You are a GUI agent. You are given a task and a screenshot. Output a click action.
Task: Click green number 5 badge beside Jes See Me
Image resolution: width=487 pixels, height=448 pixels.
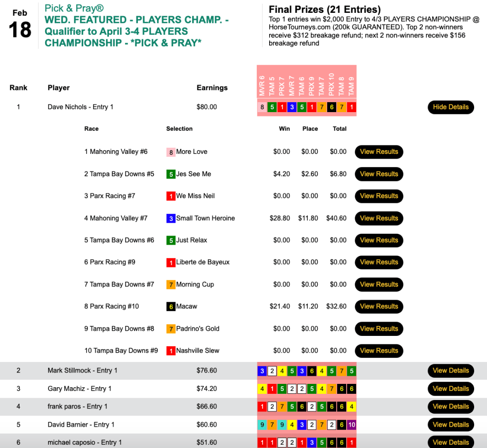tap(171, 174)
